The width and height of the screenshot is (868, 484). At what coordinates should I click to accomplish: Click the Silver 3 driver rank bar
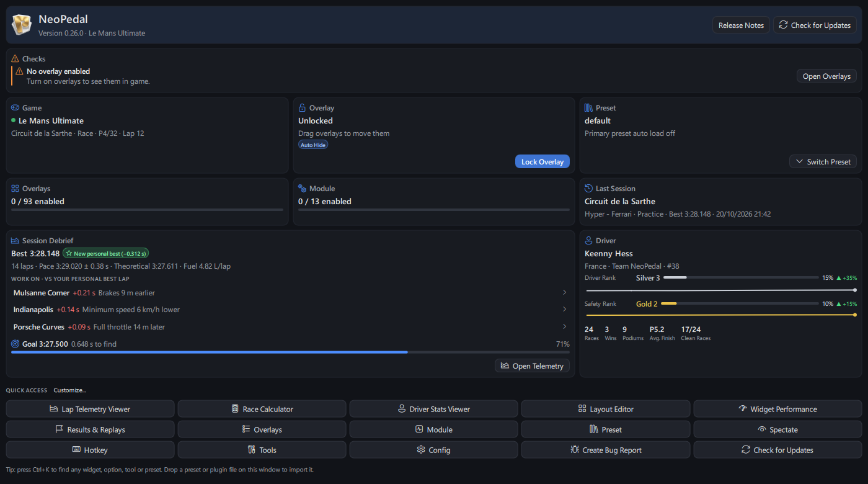pyautogui.click(x=741, y=277)
